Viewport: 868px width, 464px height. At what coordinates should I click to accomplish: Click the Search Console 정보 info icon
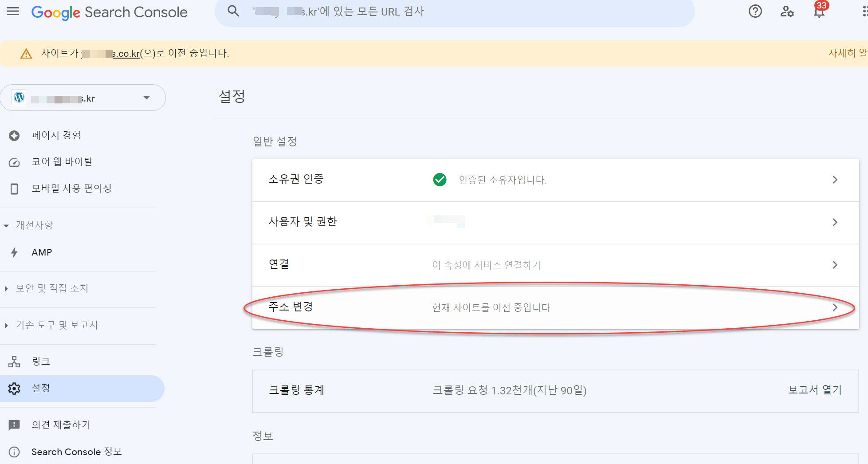pos(14,452)
